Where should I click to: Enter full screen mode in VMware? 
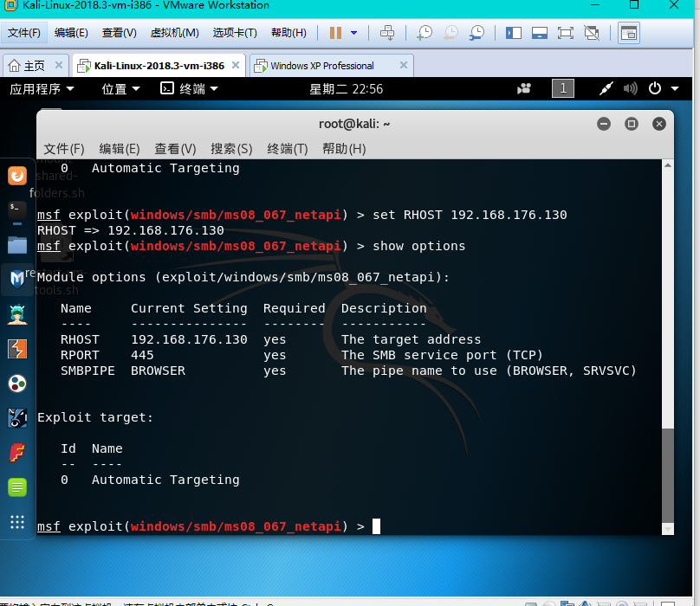pos(565,33)
